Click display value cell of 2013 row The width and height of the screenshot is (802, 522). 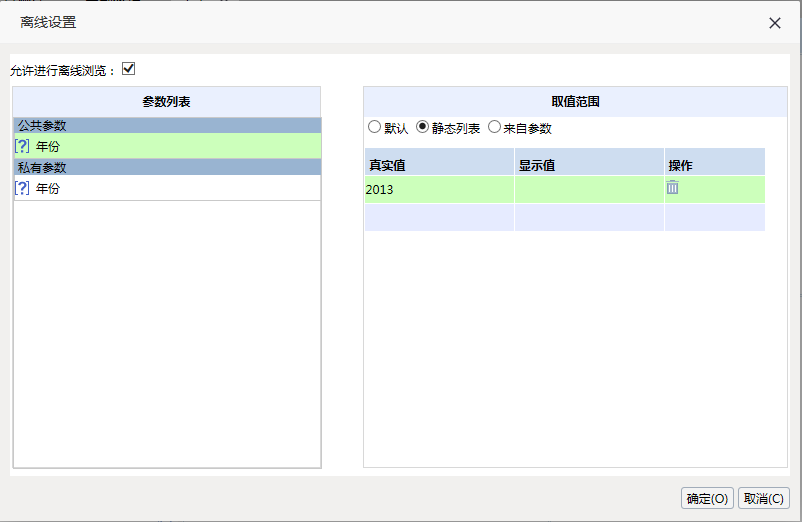tap(589, 190)
